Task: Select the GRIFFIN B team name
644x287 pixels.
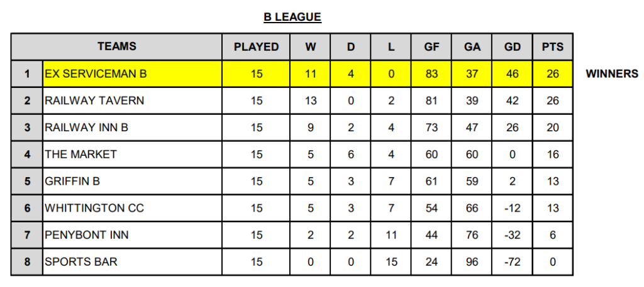Action: point(72,181)
